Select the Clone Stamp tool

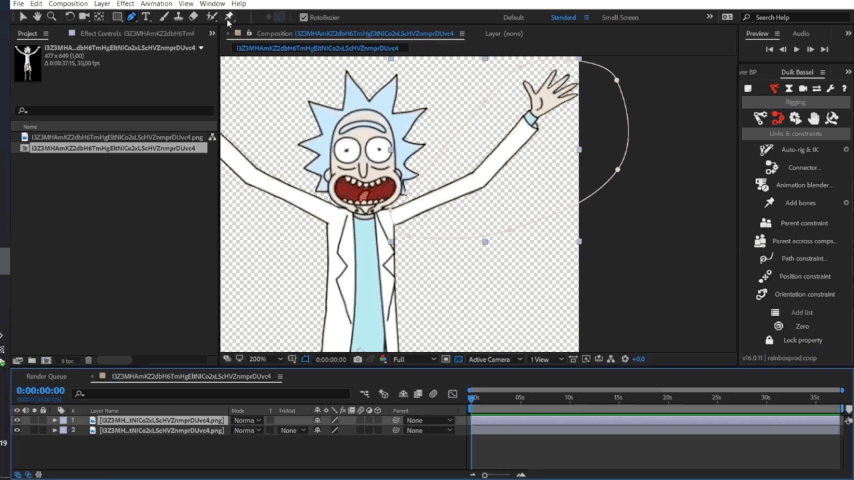pyautogui.click(x=178, y=17)
